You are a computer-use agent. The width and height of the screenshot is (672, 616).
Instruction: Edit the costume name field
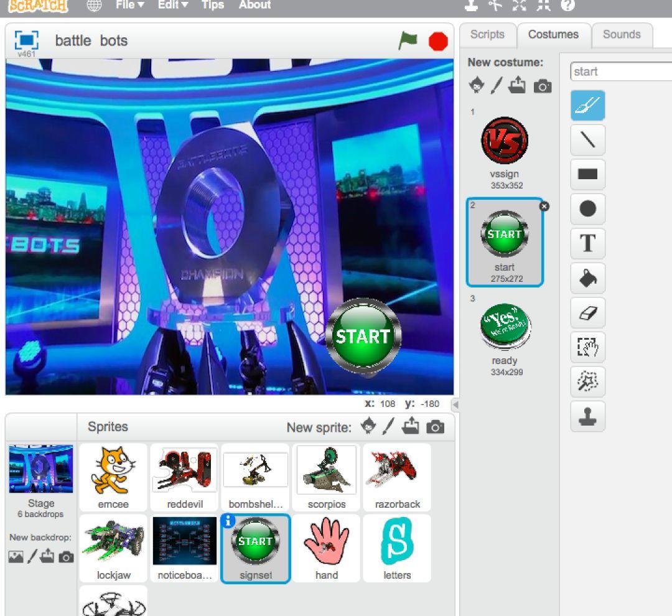coord(621,71)
